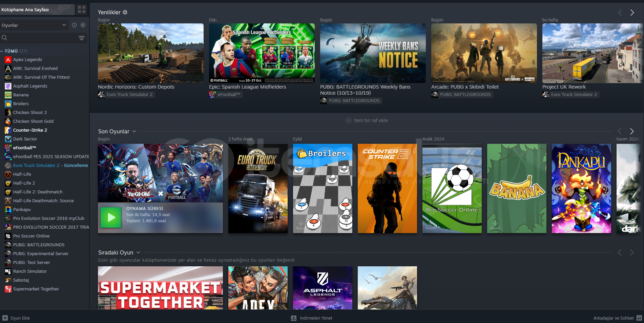
Task: Open the advanced filter options icon
Action: [x=82, y=38]
